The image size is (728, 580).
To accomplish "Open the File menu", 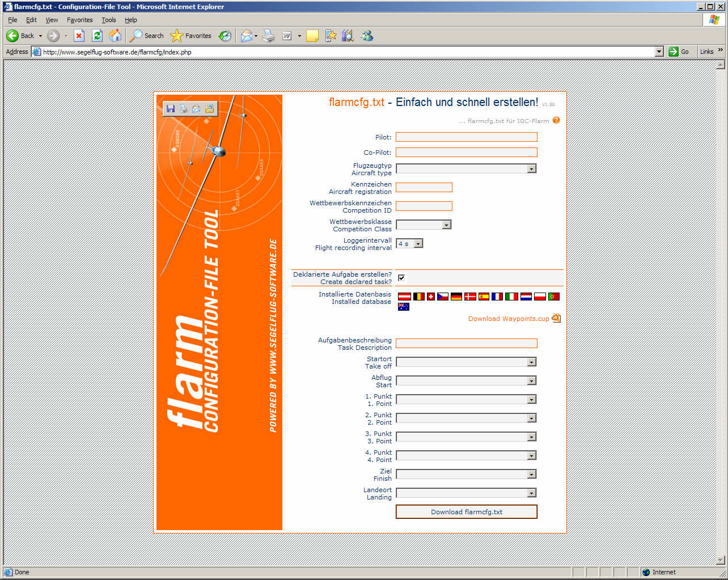I will pos(12,20).
